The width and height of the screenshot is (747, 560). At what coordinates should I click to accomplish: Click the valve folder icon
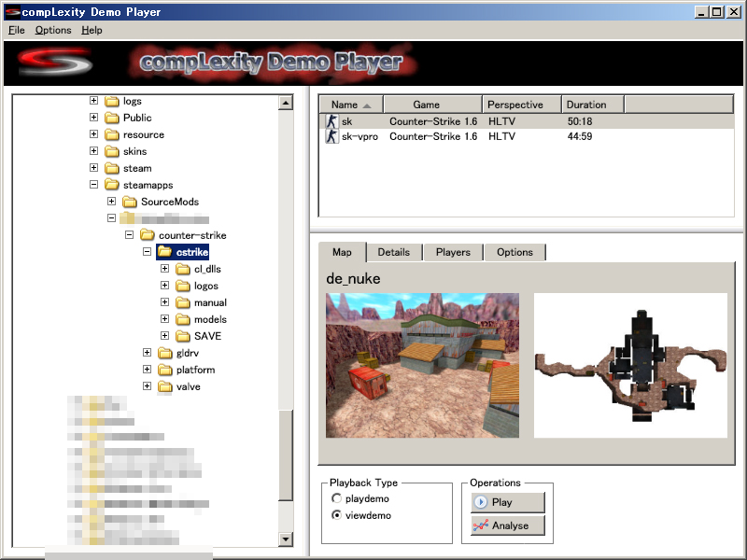point(165,386)
